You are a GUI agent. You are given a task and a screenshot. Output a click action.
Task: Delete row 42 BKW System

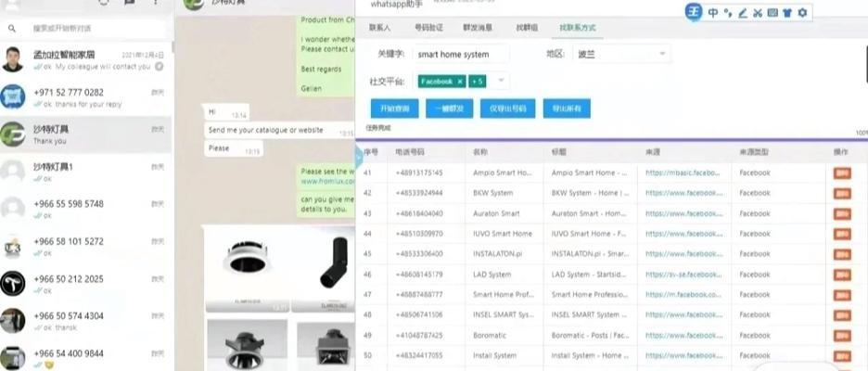(842, 193)
